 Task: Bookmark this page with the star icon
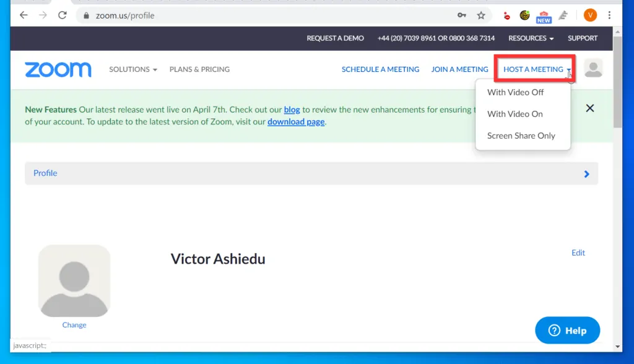(480, 15)
